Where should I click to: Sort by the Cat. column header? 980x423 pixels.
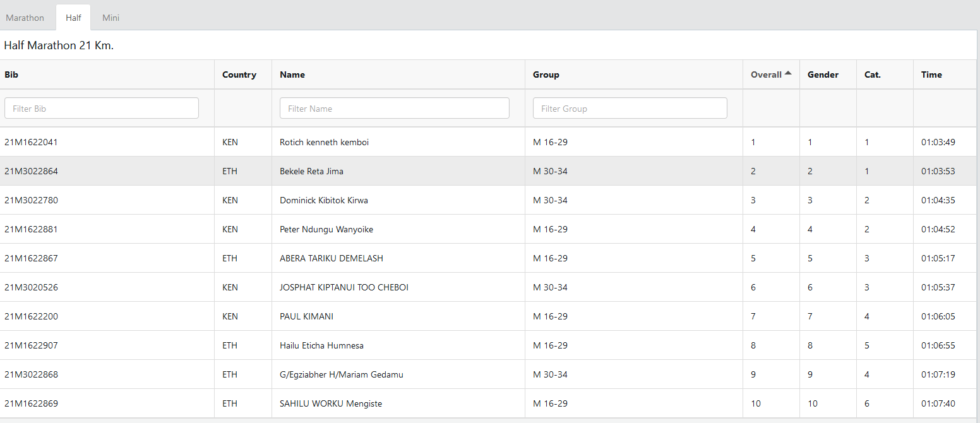click(x=872, y=74)
